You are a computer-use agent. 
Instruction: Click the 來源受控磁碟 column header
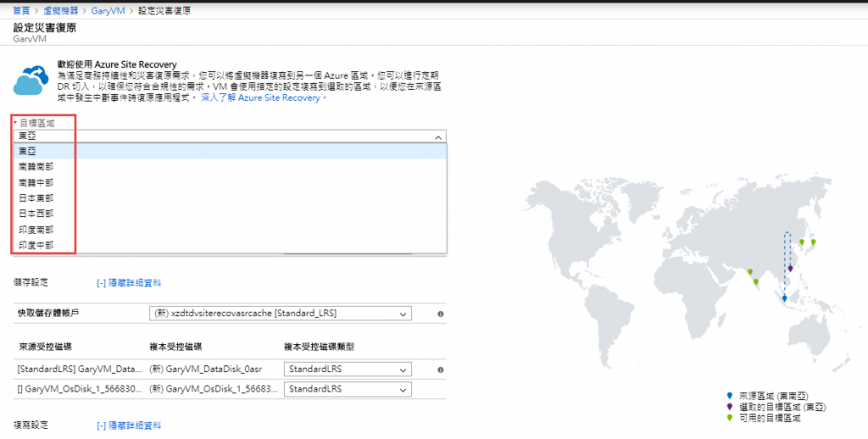45,347
